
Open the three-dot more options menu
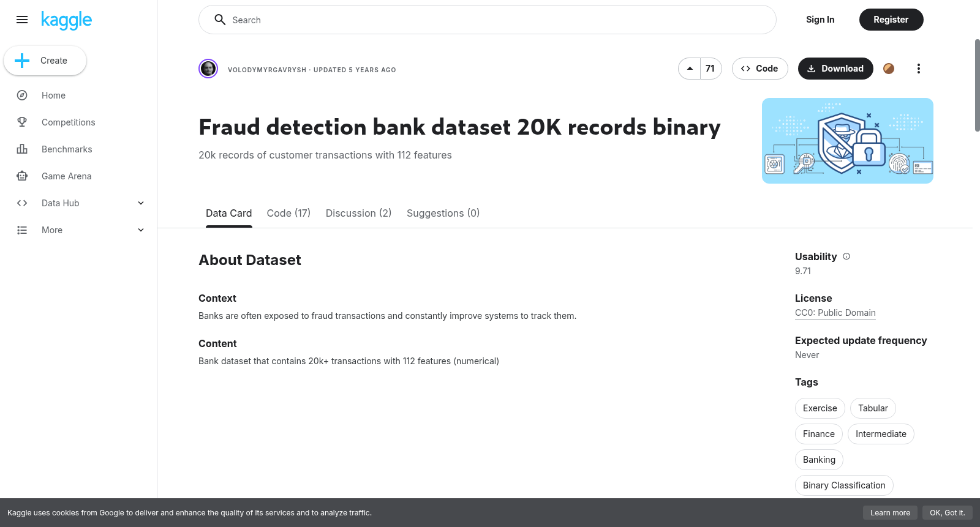[x=918, y=69]
